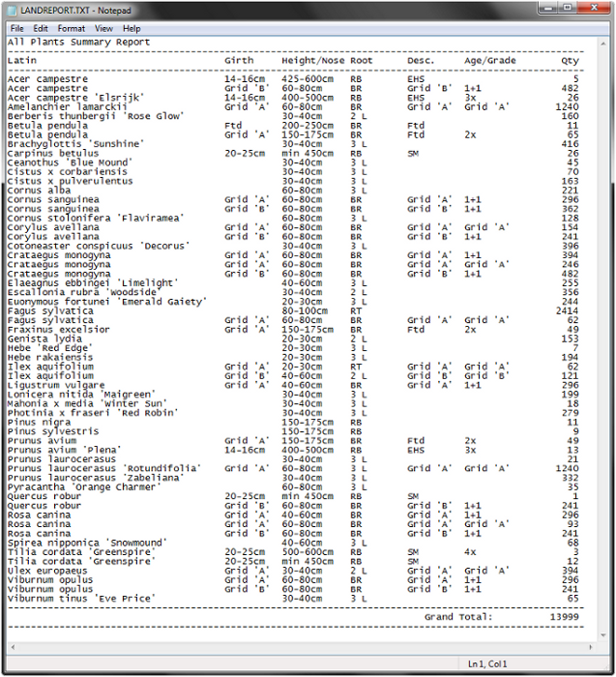The width and height of the screenshot is (616, 677).
Task: Click 'Viburnum tinus 'Eve Price'' text
Action: click(x=81, y=599)
